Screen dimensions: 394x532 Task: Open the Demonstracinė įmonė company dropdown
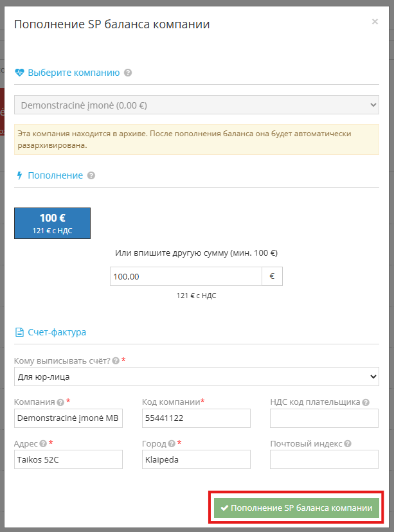[196, 105]
